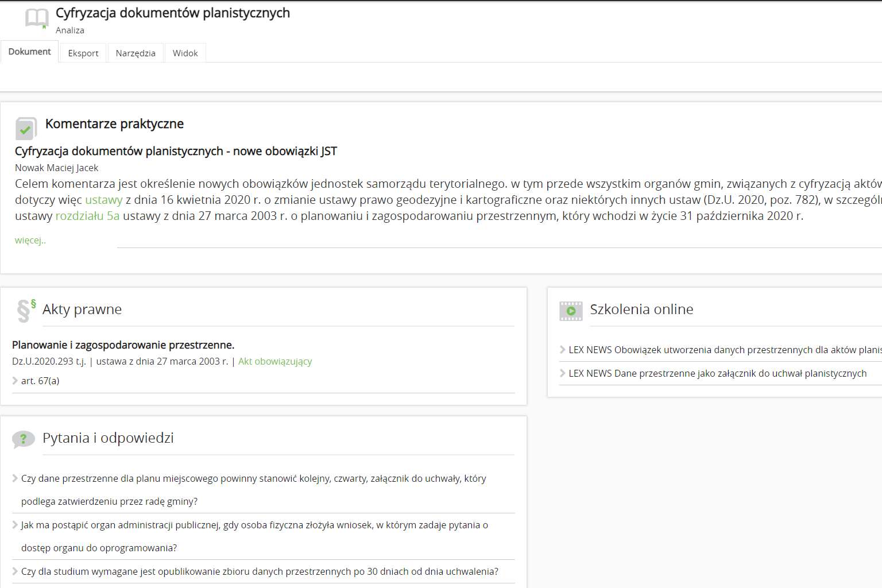Open commentary title 'Cyfryzacja dokumentów planistycznych - nowe obowiązki JST'

coord(176,151)
